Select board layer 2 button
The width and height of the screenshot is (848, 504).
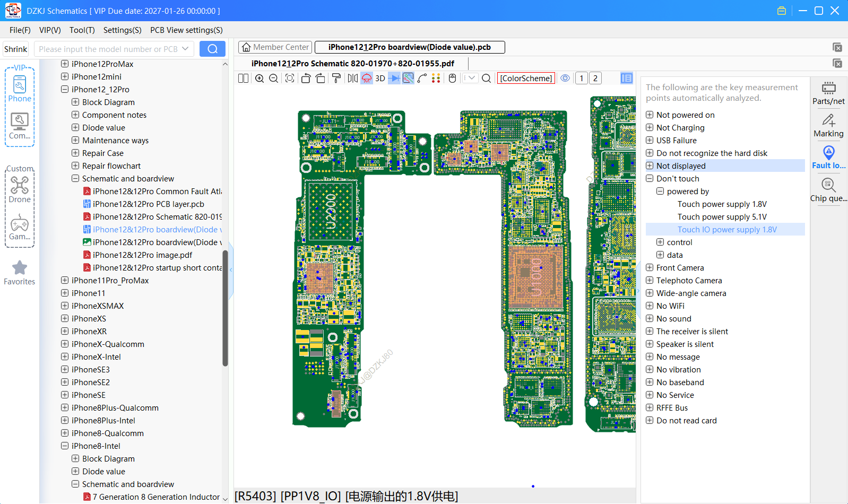coord(595,78)
